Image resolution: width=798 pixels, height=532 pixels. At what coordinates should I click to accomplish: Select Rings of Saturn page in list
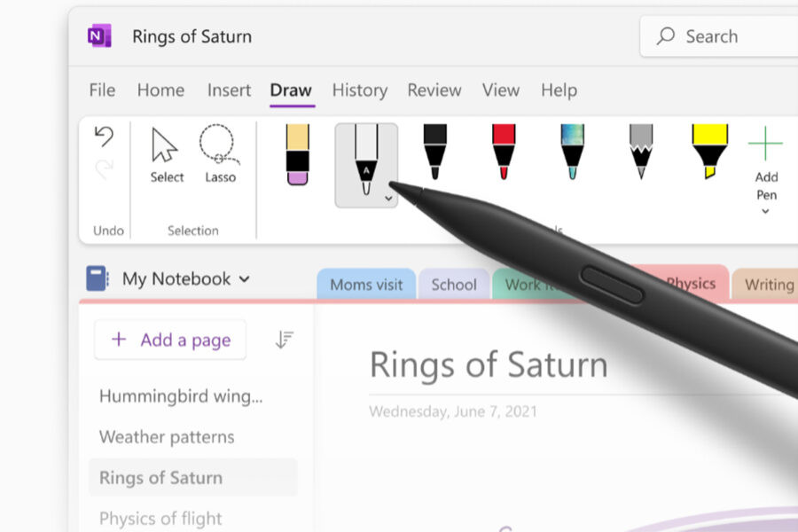193,478
